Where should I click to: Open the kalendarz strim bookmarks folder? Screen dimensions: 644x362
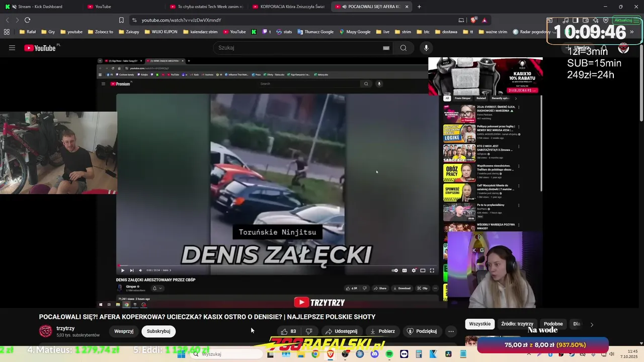pyautogui.click(x=200, y=32)
